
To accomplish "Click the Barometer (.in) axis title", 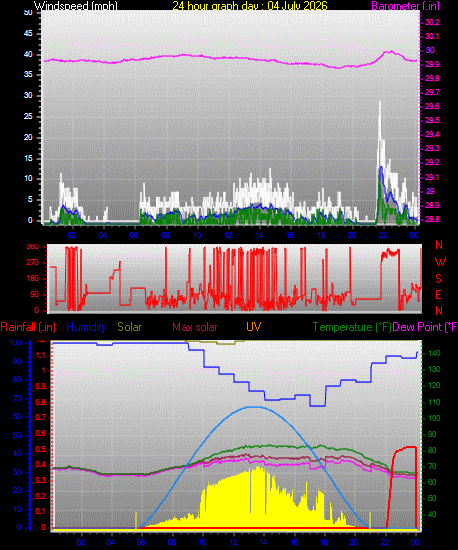I will click(405, 6).
